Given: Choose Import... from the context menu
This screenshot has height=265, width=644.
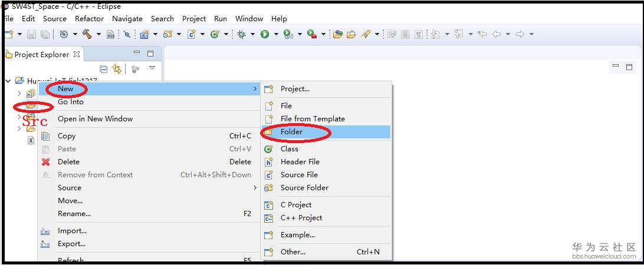Looking at the screenshot, I should click(x=149, y=230).
